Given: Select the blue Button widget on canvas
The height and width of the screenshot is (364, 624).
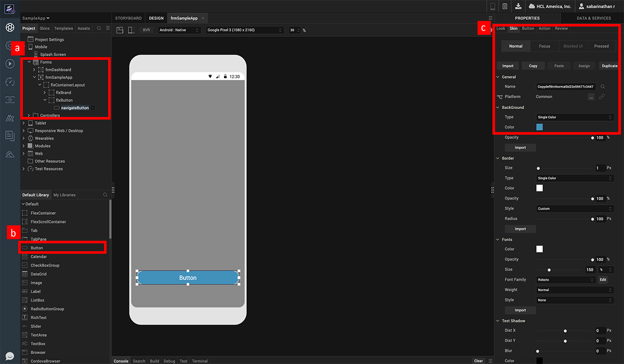Looking at the screenshot, I should pos(188,278).
